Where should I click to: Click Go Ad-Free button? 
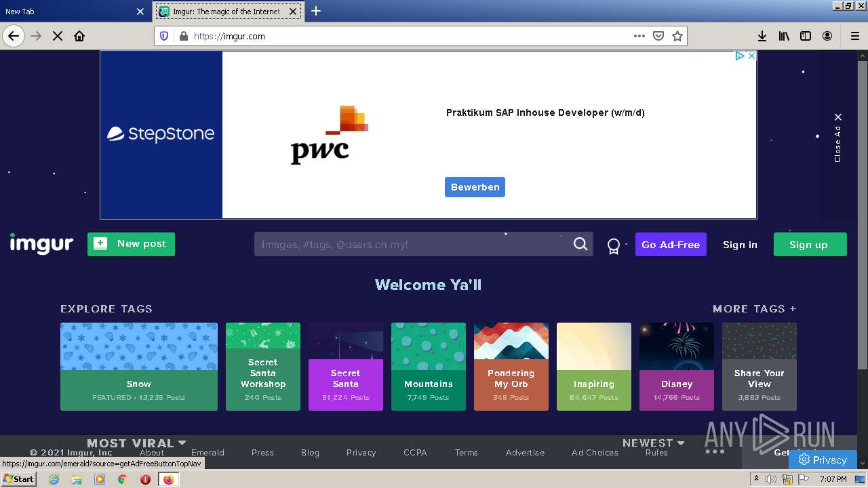coord(671,245)
